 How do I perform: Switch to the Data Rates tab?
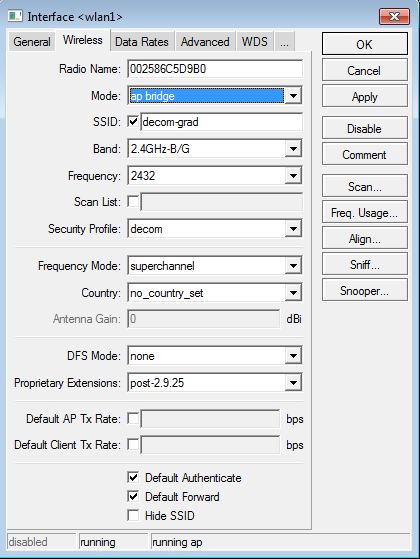click(x=142, y=42)
